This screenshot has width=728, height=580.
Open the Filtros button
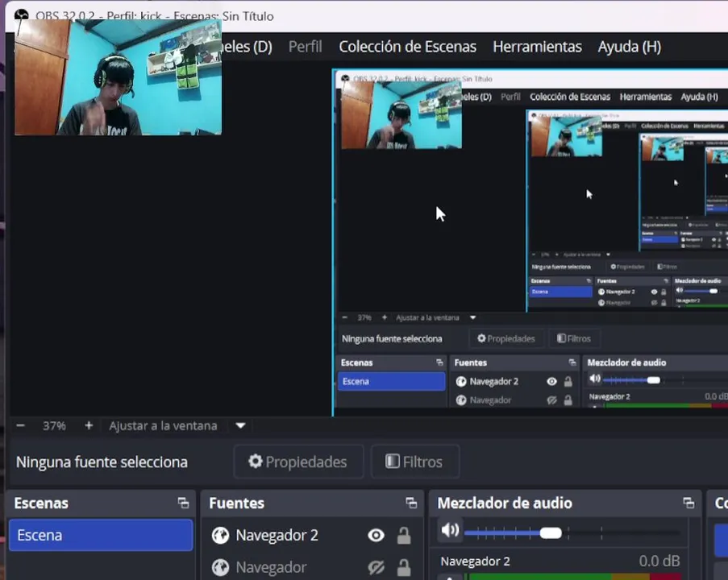click(x=414, y=462)
